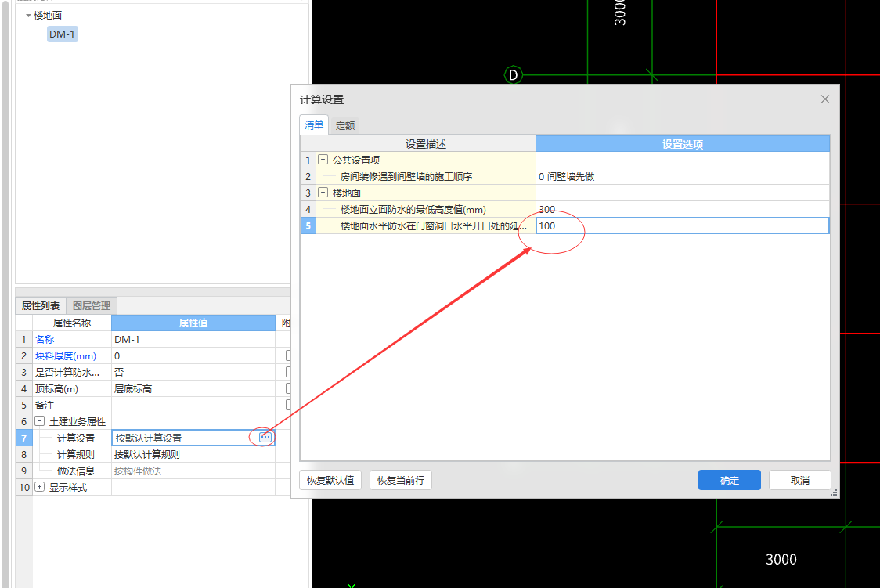Toggle the 是否计算防水 row checkbox
Image resolution: width=880 pixels, height=588 pixels.
point(288,372)
